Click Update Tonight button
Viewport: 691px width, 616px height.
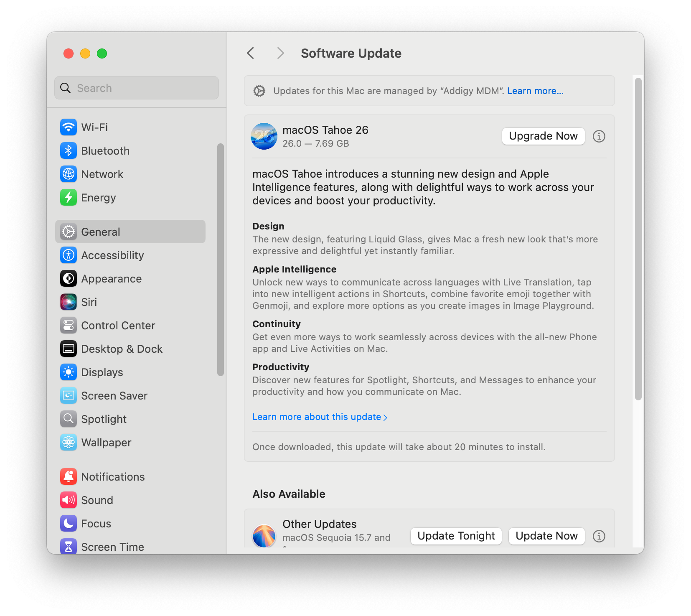coord(456,536)
